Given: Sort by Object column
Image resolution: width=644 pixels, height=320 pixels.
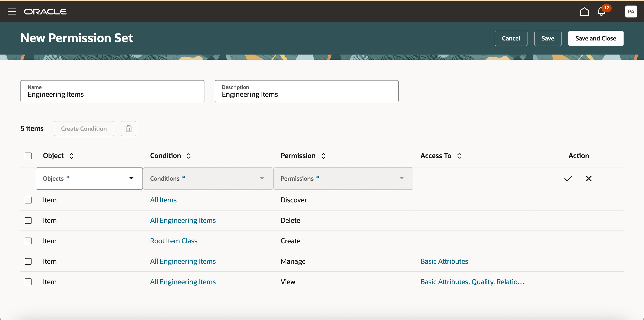Looking at the screenshot, I should pos(71,156).
